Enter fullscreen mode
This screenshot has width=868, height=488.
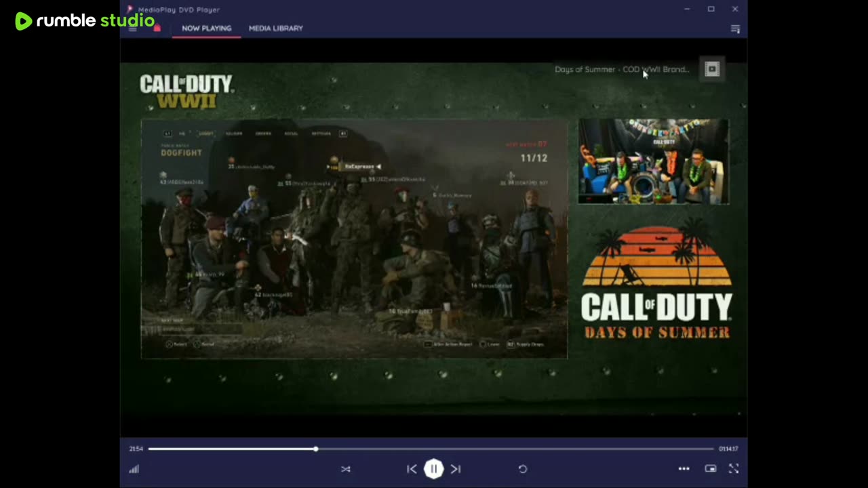734,469
